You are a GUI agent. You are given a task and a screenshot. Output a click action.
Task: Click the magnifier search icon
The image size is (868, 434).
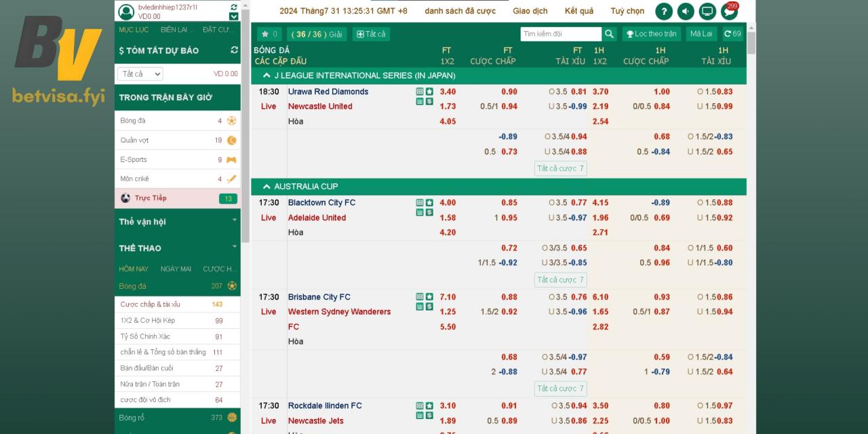pyautogui.click(x=609, y=34)
